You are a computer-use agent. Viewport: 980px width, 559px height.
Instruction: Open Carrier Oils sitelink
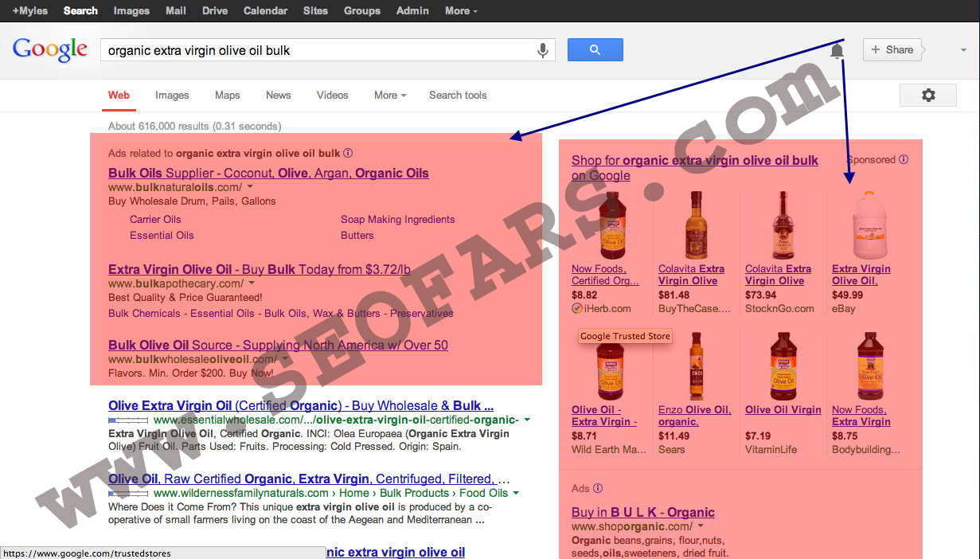point(155,219)
